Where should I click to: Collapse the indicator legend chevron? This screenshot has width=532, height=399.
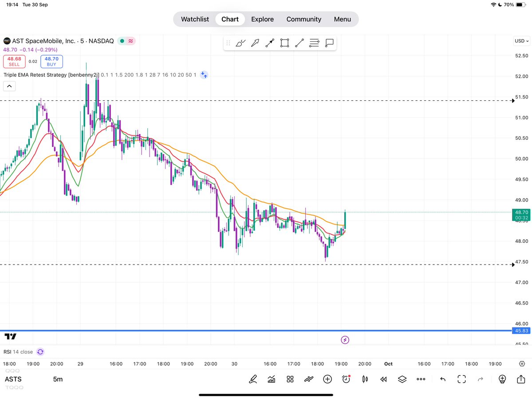click(9, 86)
